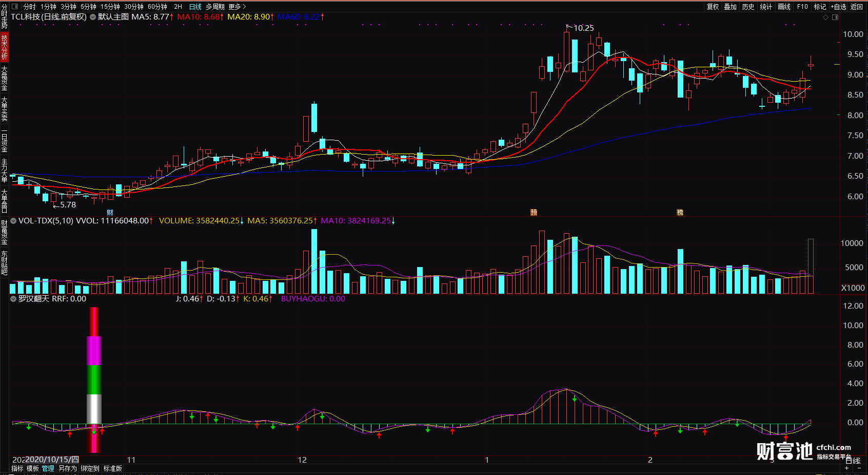Click the tall multicolor signal bar in 罗汉翻天 panel

[x=94, y=380]
